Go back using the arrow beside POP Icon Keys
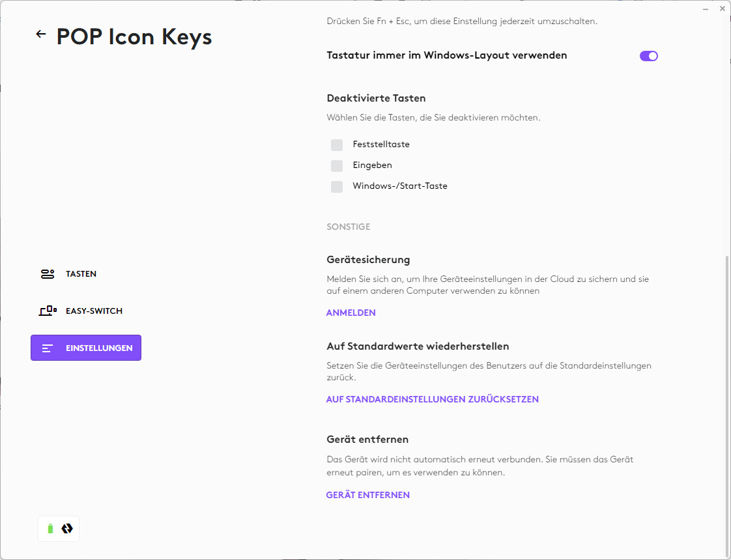Viewport: 731px width, 560px height. coord(41,35)
